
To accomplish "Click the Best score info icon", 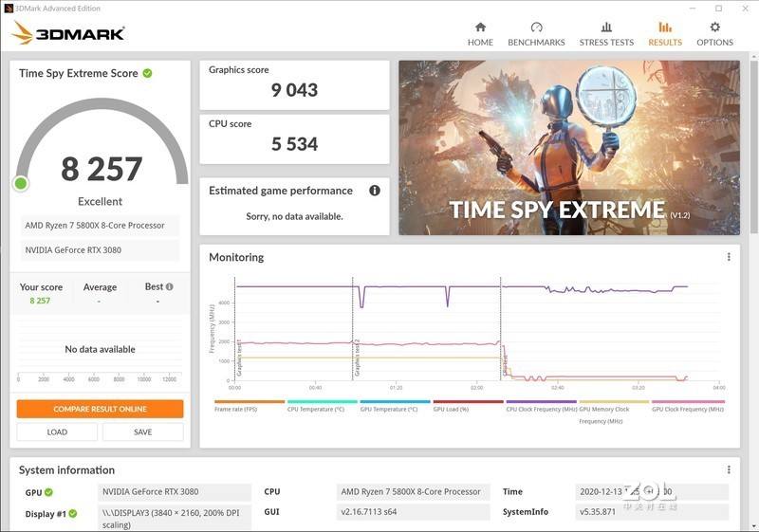I will 170,286.
